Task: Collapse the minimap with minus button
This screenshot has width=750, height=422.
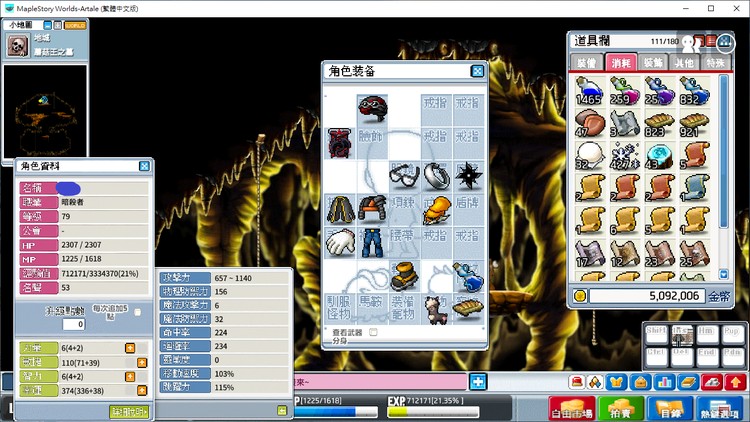Action: 47,25
